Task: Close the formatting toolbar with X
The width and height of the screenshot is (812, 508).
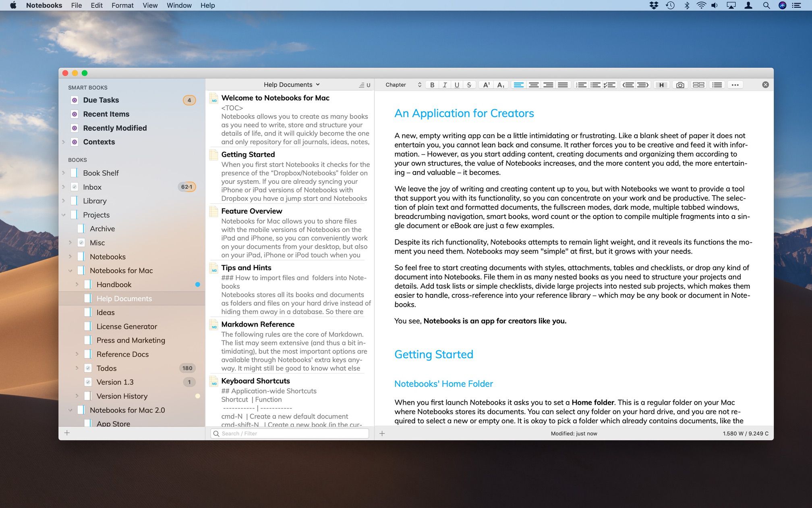Action: pos(766,85)
